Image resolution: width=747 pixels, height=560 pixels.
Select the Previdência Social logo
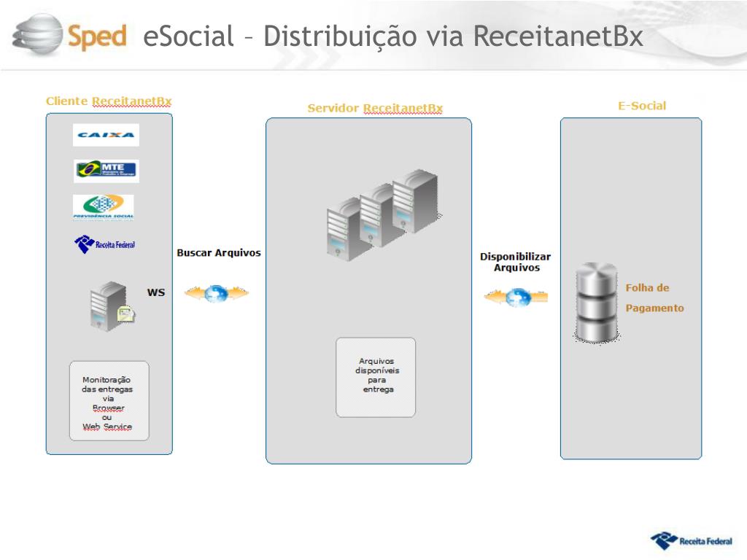(104, 208)
